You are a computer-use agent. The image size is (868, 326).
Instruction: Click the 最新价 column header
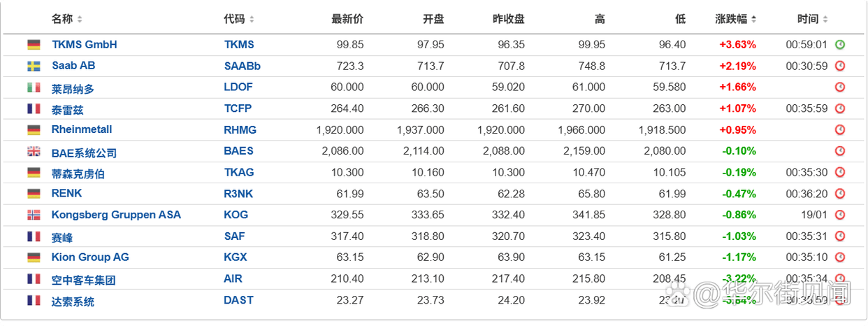click(x=347, y=19)
